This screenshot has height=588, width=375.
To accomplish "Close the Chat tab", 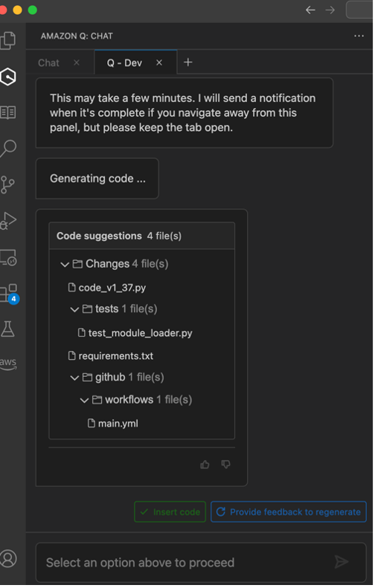I will coord(77,62).
